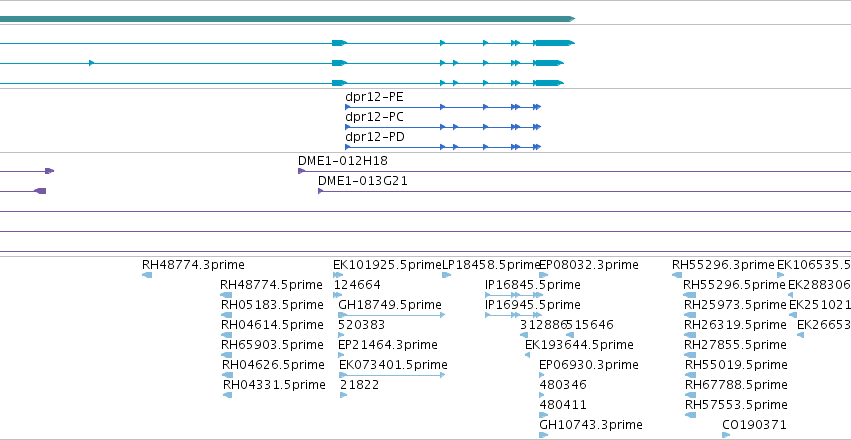Screen dimensions: 851x440
Task: Click the RH48774.5prime EST arrow glyph
Action: point(226,295)
